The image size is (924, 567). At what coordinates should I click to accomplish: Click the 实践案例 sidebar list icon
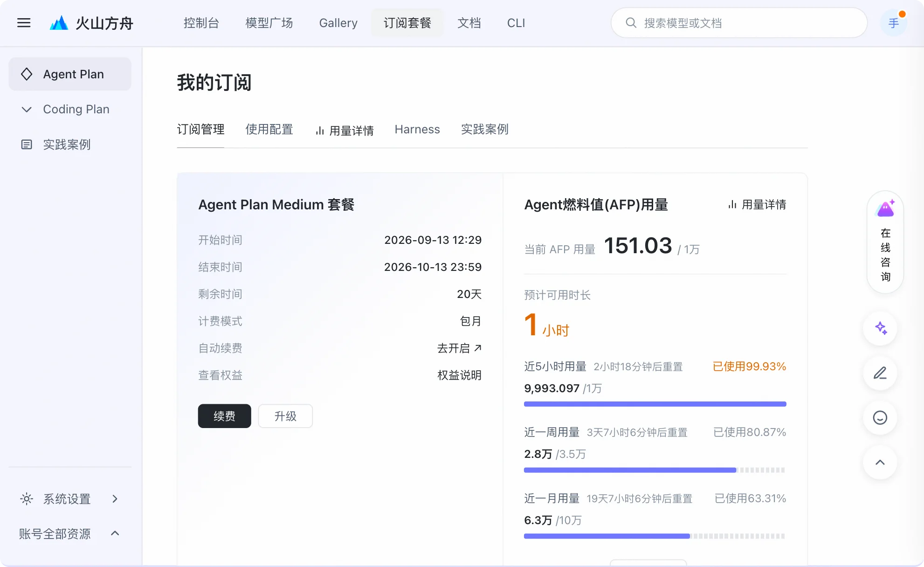click(27, 145)
